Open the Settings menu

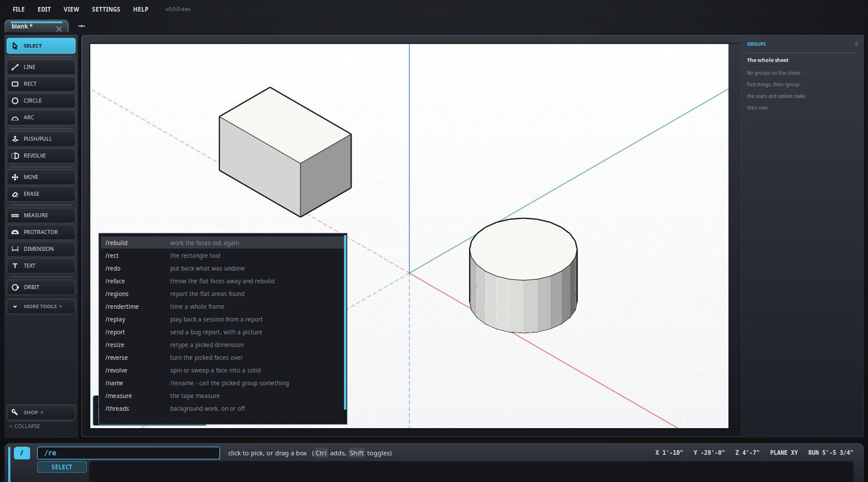[106, 9]
